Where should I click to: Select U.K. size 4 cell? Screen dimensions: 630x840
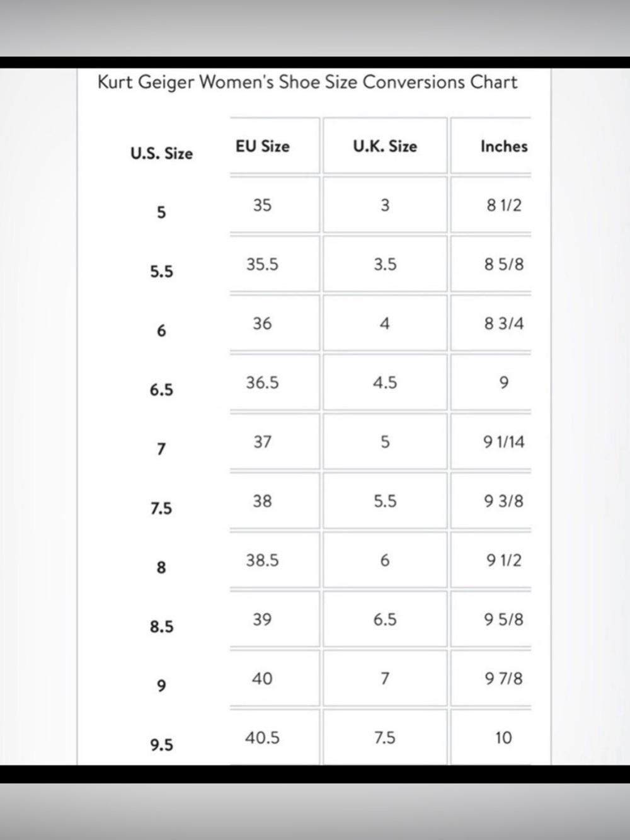[385, 323]
